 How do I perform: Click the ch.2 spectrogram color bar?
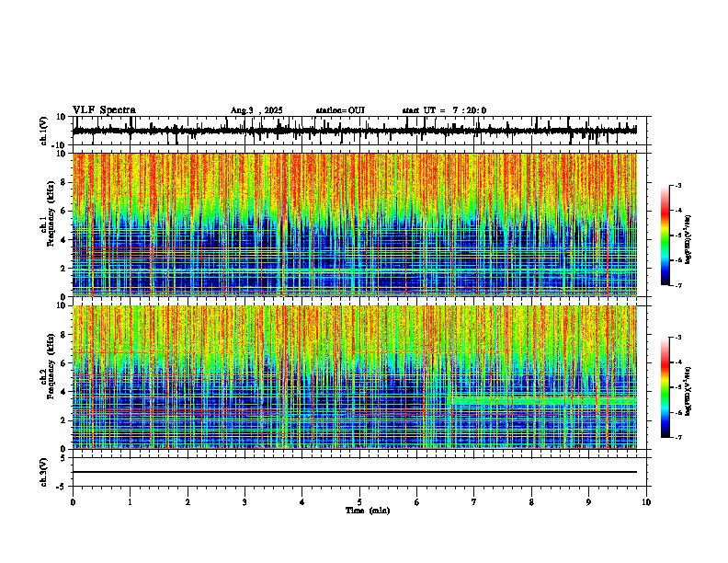(x=665, y=387)
